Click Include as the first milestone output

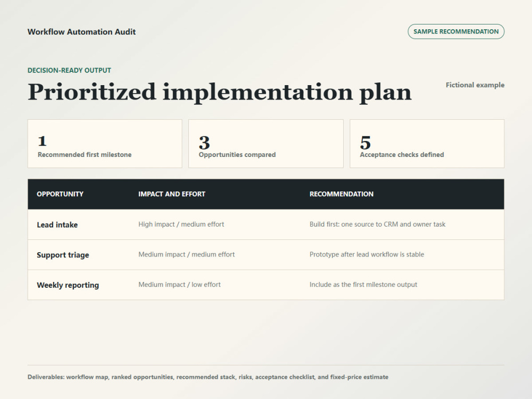[363, 285]
